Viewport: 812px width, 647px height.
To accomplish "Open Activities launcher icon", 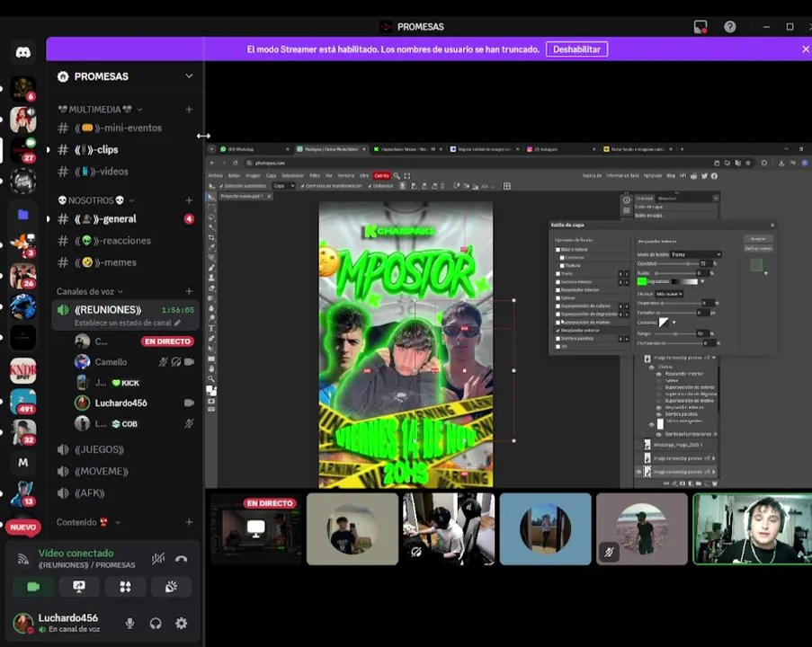I will tap(125, 587).
